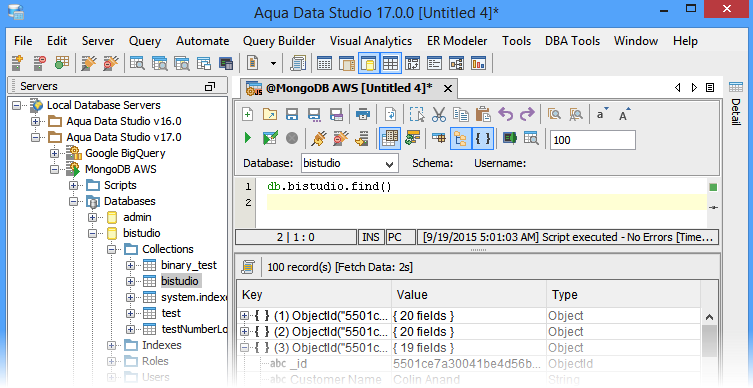Save the script with the first floppy icon

pos(291,114)
